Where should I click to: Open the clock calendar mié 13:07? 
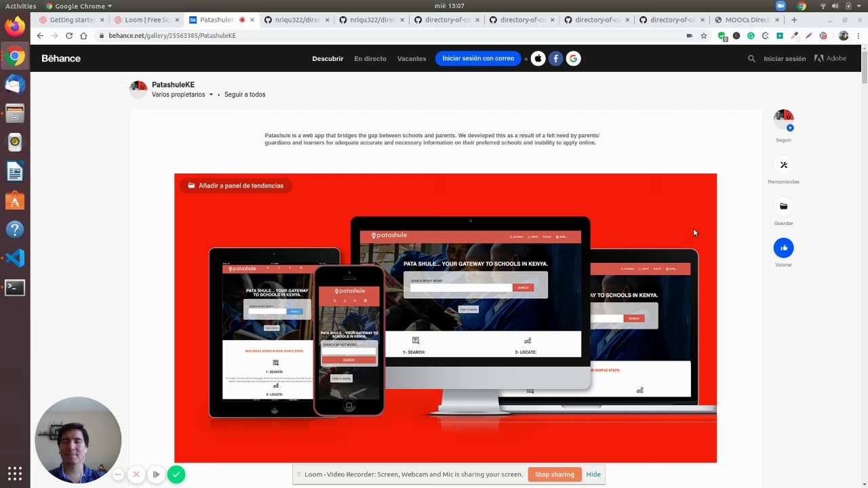click(450, 6)
